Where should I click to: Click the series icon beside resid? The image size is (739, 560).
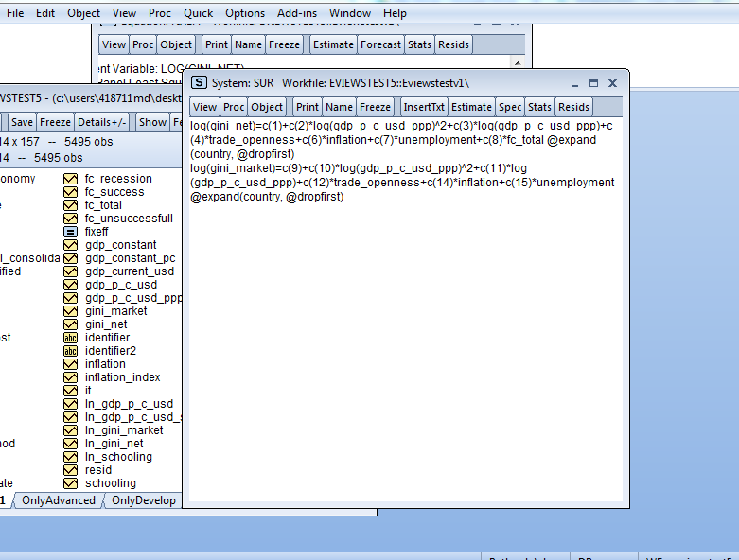(x=70, y=470)
